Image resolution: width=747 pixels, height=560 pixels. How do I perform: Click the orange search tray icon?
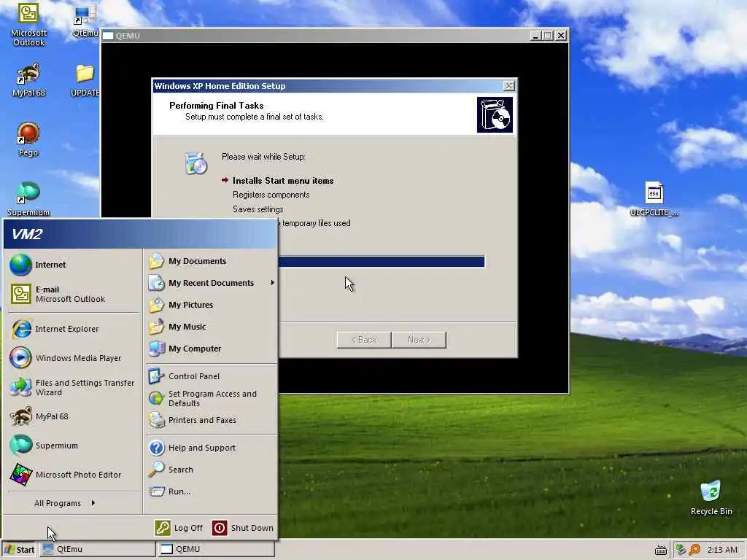click(694, 550)
